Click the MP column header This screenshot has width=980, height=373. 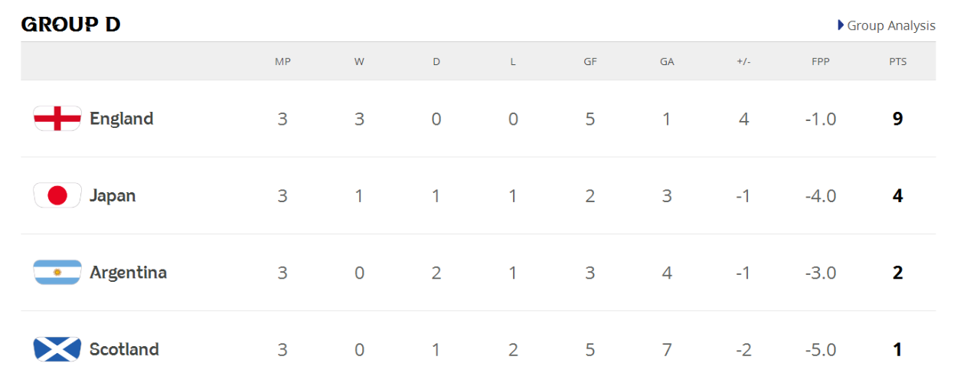[283, 61]
